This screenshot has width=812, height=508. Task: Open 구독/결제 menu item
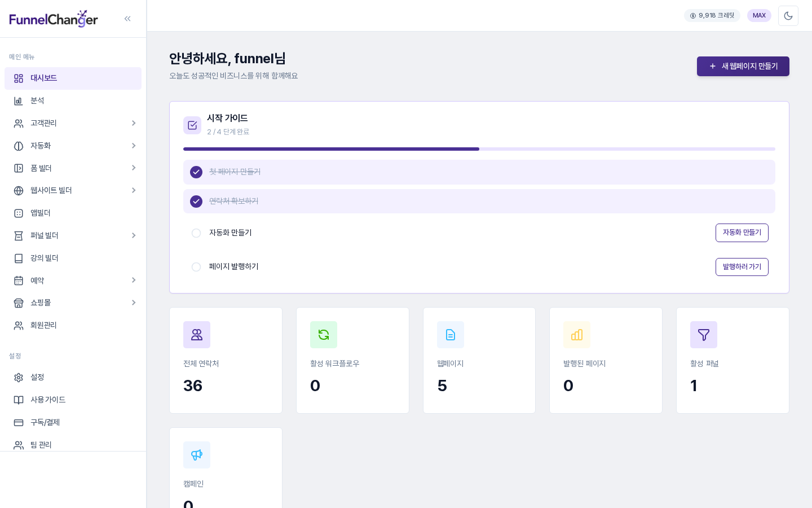73,422
